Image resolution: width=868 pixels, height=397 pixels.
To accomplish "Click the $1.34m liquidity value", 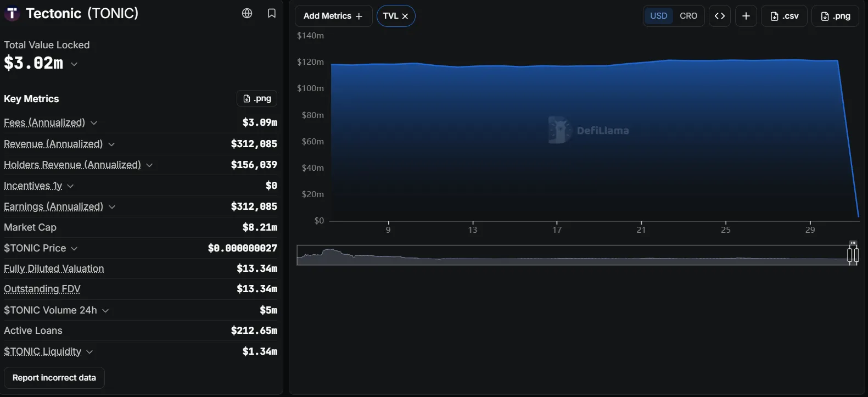I will (x=260, y=351).
